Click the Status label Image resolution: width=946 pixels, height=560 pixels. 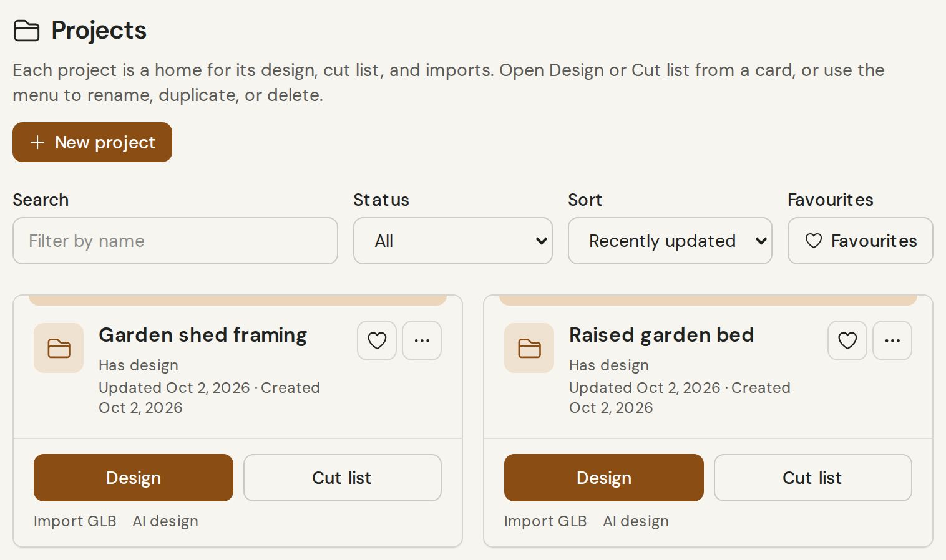coord(381,200)
